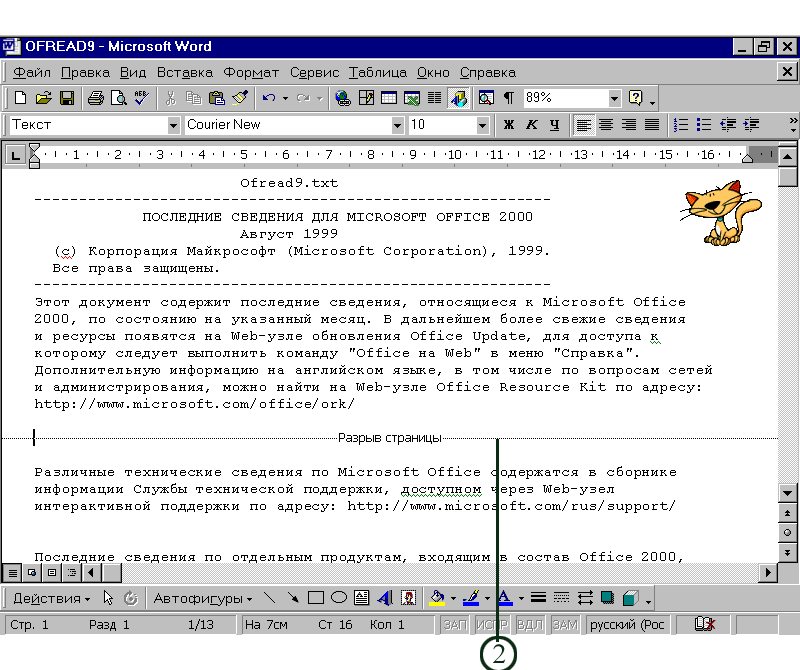The width and height of the screenshot is (800, 670).
Task: Undo the last action arrow
Action: tap(269, 97)
